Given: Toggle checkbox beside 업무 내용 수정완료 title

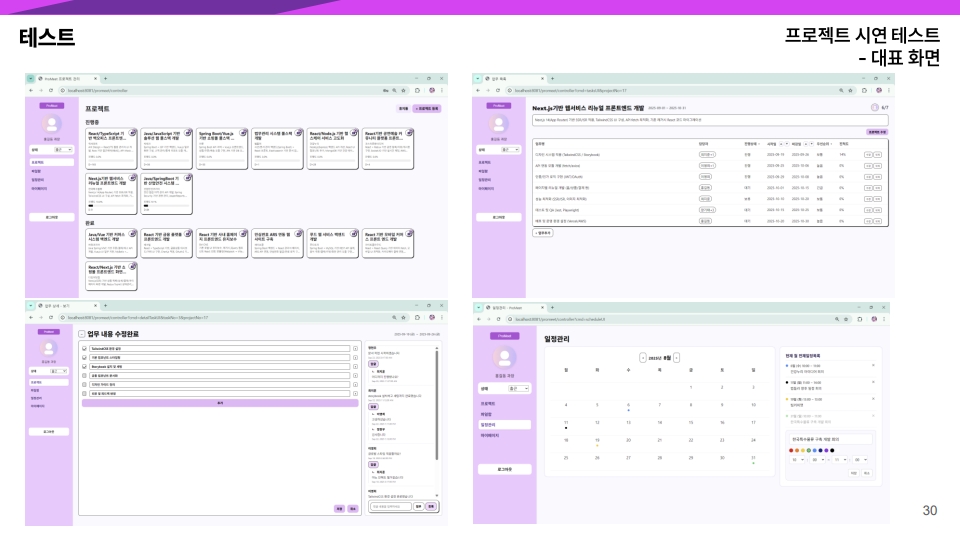Looking at the screenshot, I should [x=81, y=334].
